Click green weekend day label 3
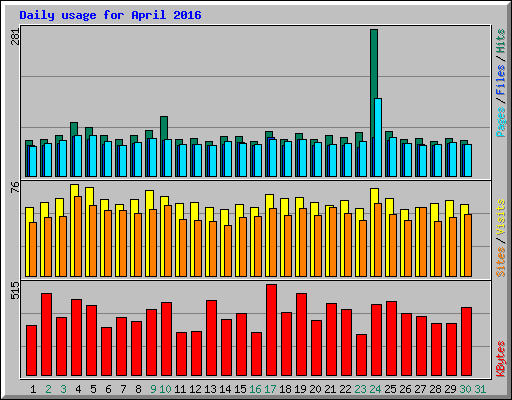 63,389
